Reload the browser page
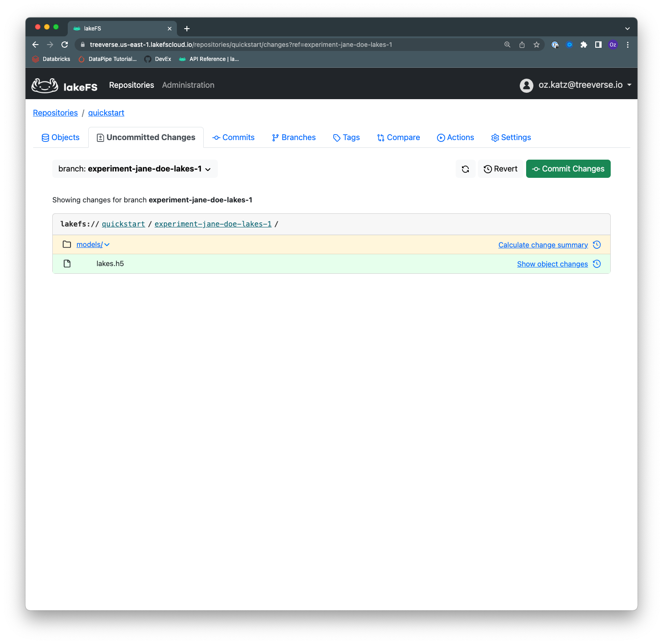This screenshot has width=663, height=644. 65,45
